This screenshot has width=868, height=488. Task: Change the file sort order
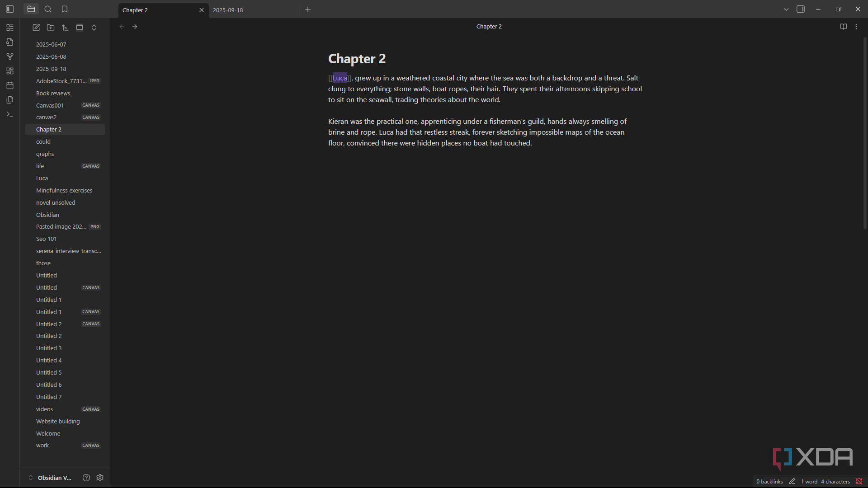(x=65, y=28)
